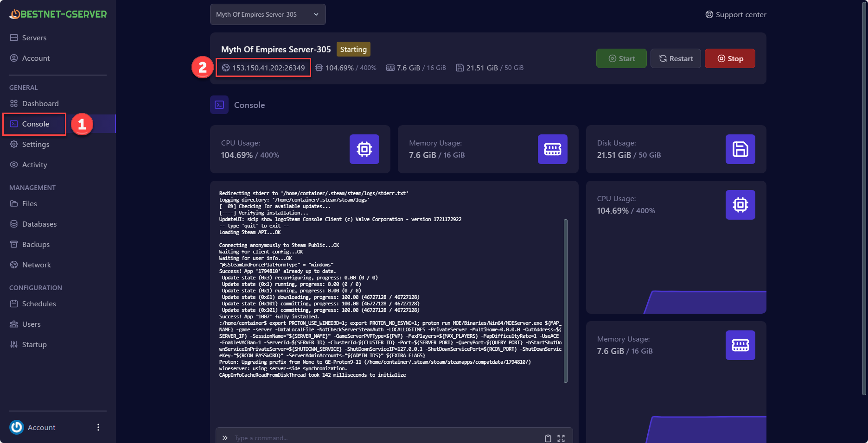
Task: Click the Databases cylinder icon
Action: point(14,224)
